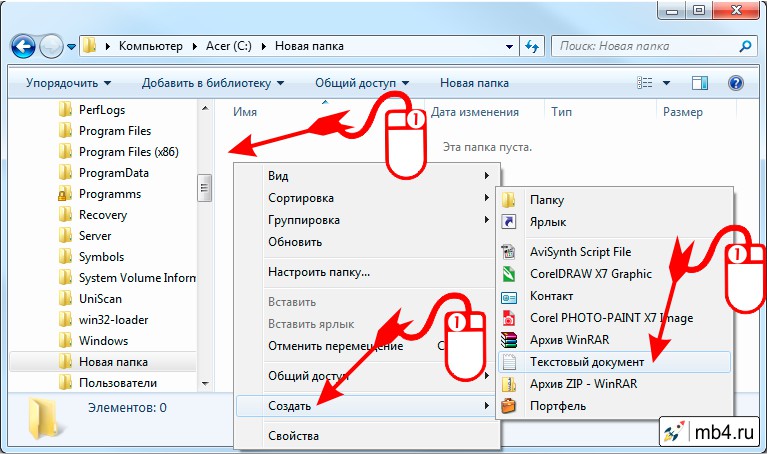Screen dimensions: 767x454
Task: Click the blue help question mark icon
Action: (x=736, y=83)
